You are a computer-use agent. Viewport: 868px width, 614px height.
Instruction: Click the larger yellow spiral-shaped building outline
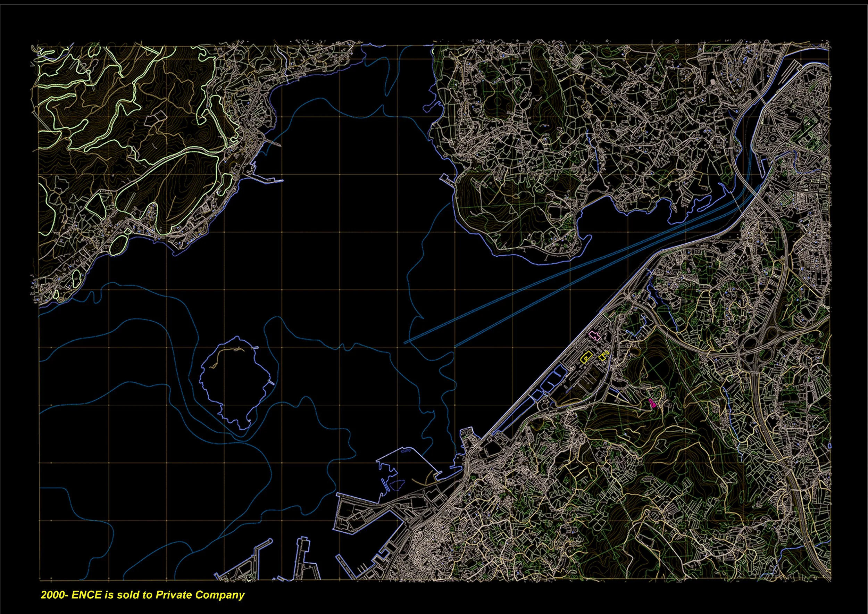click(x=586, y=357)
